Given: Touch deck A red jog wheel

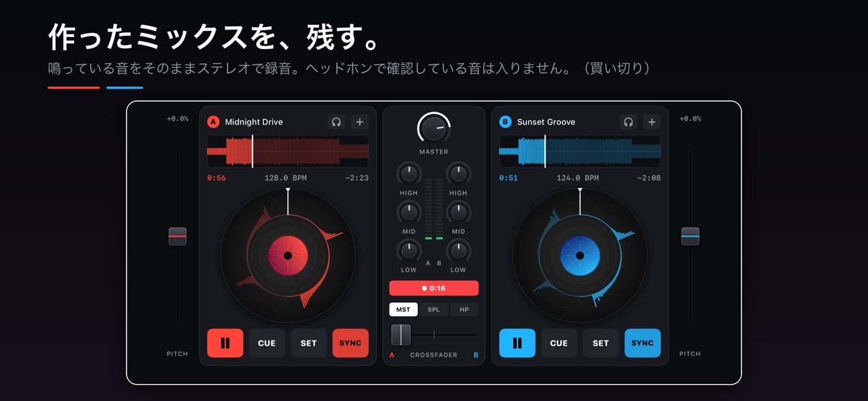Looking at the screenshot, I should (288, 256).
